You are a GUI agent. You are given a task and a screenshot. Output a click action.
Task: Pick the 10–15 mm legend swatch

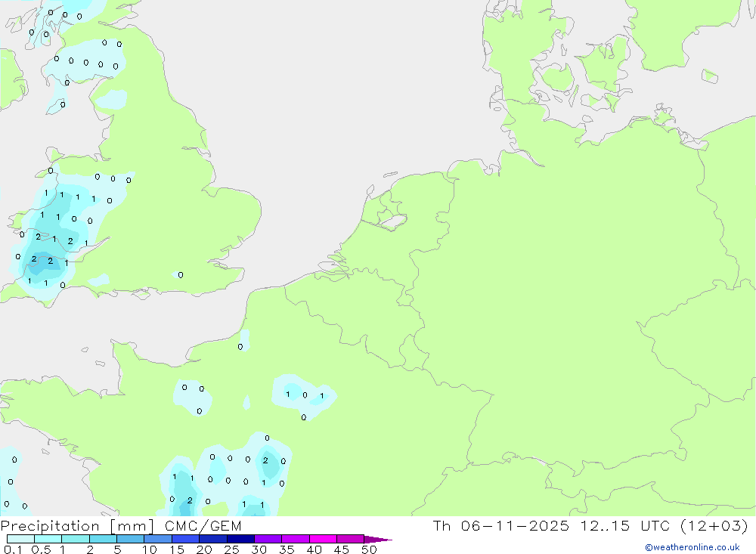[x=158, y=539]
